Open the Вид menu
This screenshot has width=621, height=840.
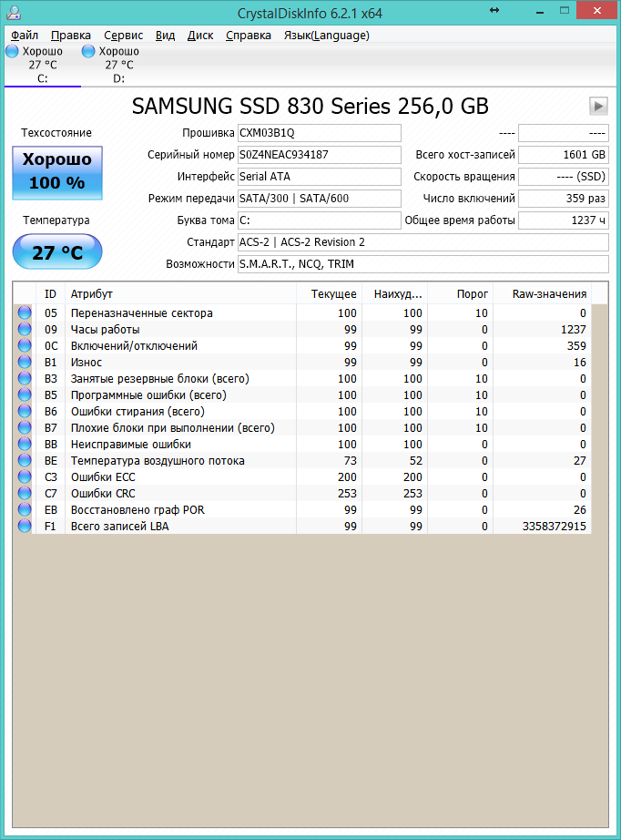(165, 36)
